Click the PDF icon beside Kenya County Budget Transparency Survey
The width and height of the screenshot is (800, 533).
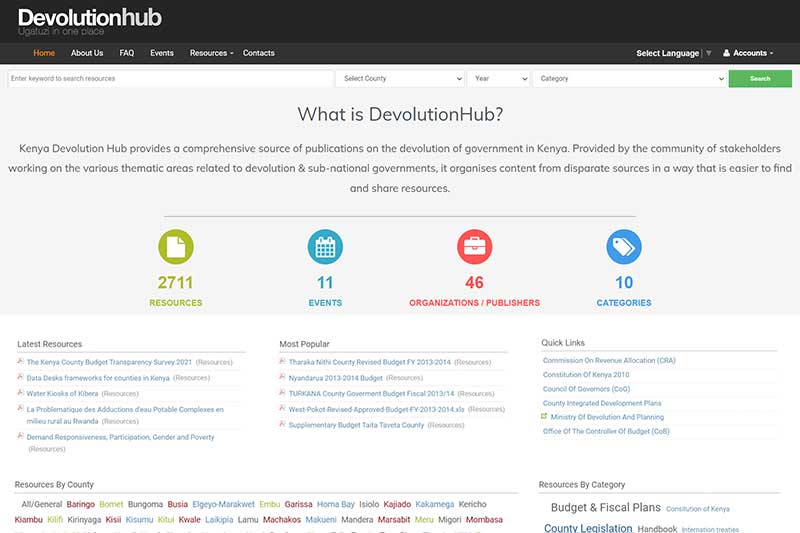coord(20,361)
